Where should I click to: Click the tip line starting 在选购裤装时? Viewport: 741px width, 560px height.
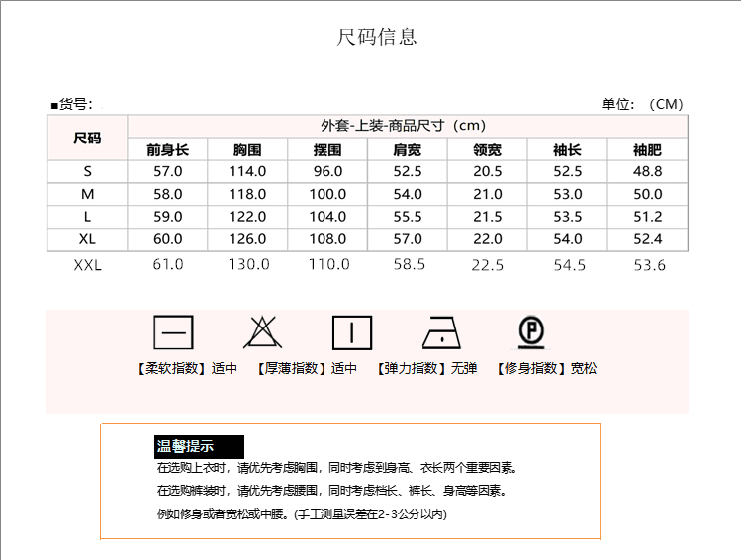pos(331,491)
